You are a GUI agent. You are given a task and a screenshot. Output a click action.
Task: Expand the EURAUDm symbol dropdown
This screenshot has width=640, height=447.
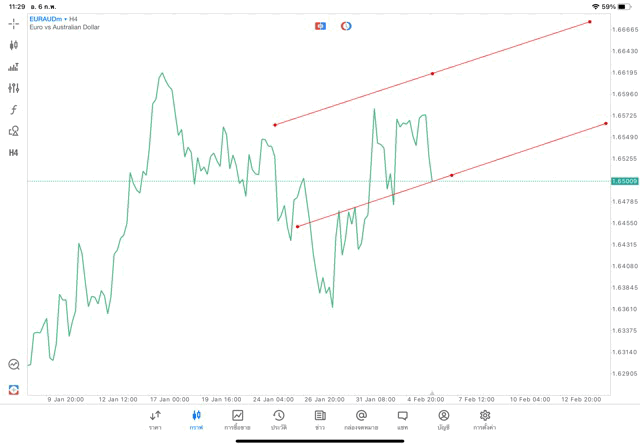coord(48,18)
